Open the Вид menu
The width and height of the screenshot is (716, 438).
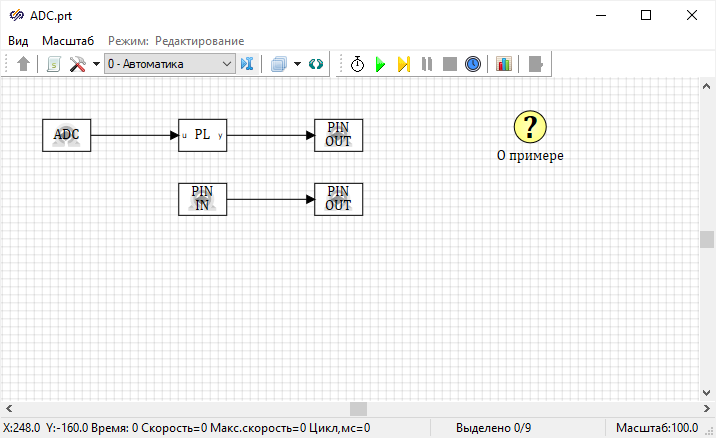tap(18, 40)
